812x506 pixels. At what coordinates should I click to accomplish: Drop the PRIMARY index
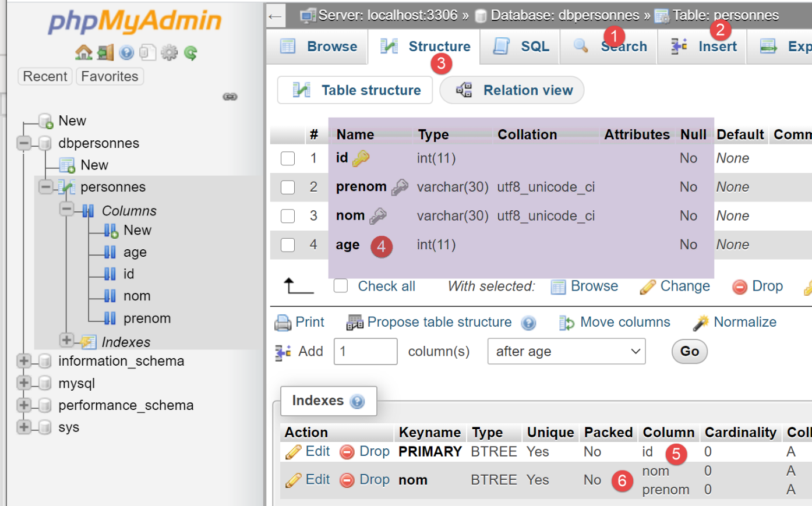click(x=365, y=452)
